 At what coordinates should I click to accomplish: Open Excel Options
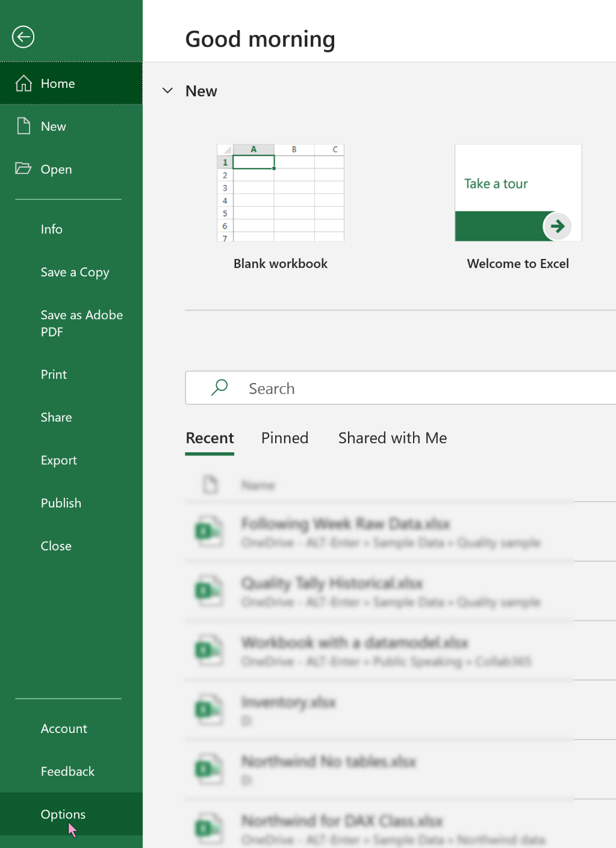(71, 814)
